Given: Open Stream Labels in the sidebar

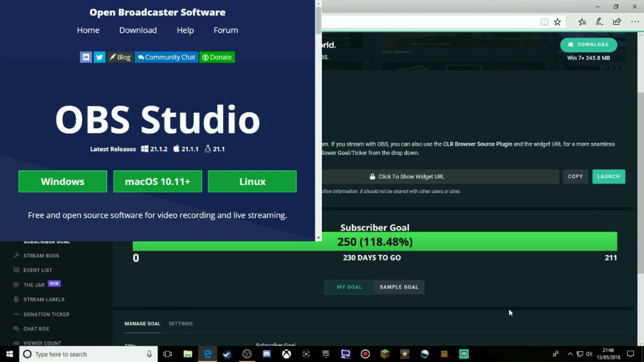Looking at the screenshot, I should tap(44, 300).
